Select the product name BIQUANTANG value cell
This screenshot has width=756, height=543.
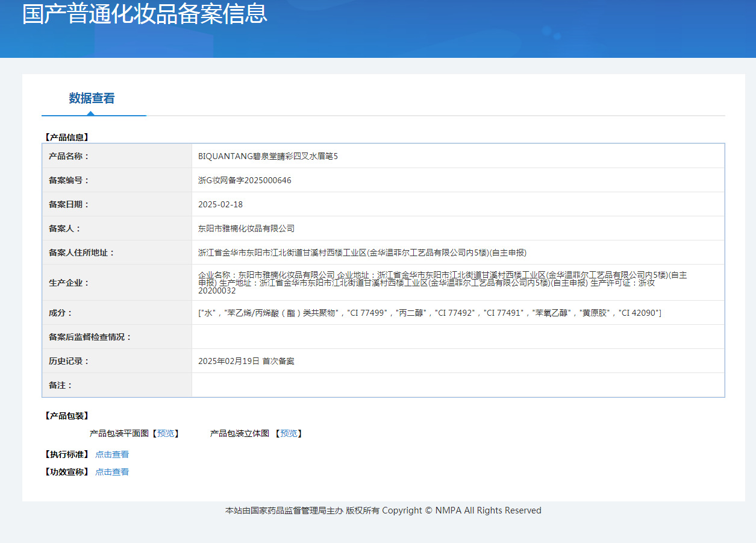[268, 156]
